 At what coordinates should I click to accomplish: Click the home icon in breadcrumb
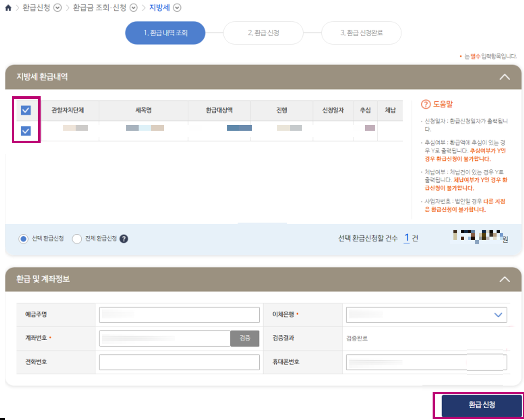coord(8,8)
